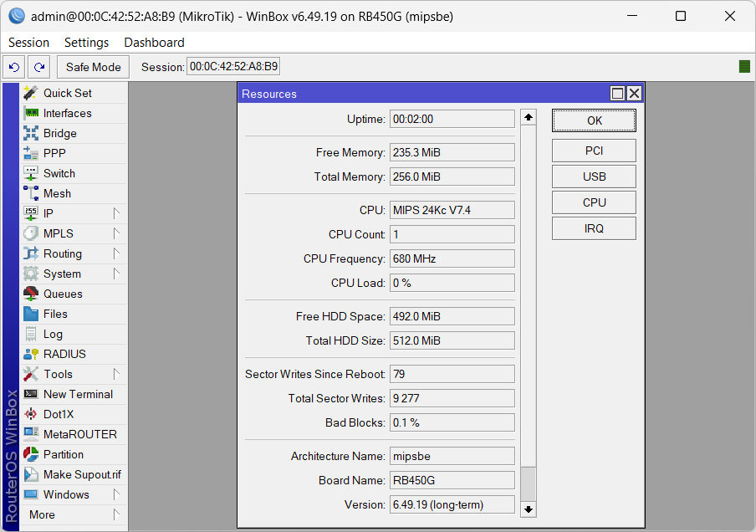Select the Interfaces menu label

[68, 113]
